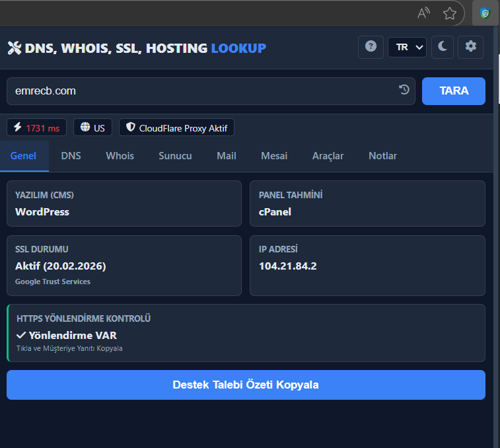Click the browser extension shield icon

pyautogui.click(x=485, y=13)
